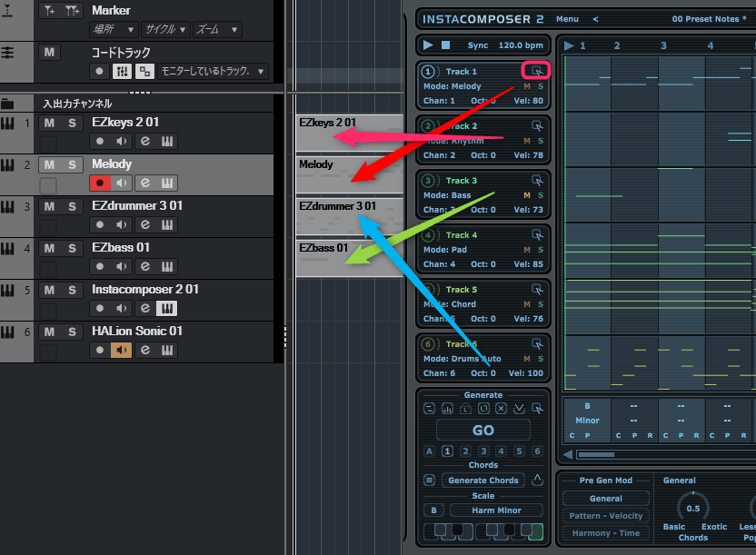The height and width of the screenshot is (555, 756).
Task: Click the 120.0 bpm tempo field
Action: (521, 45)
